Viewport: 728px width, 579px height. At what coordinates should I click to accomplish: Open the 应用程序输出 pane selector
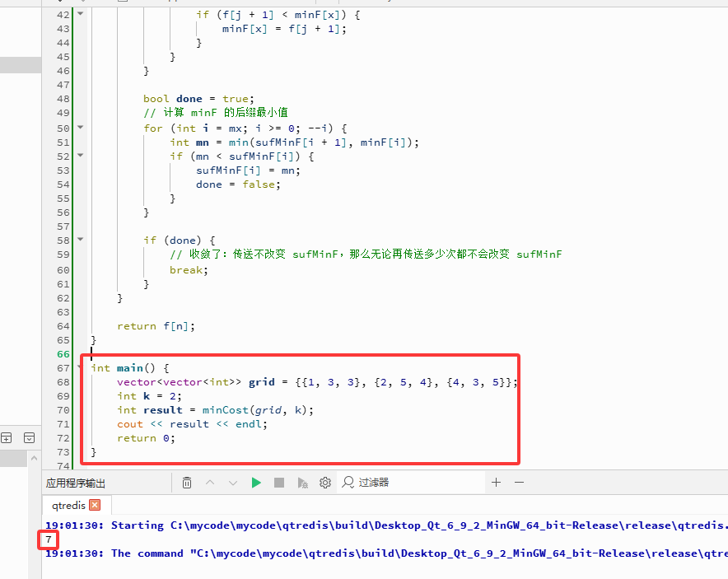pyautogui.click(x=76, y=483)
